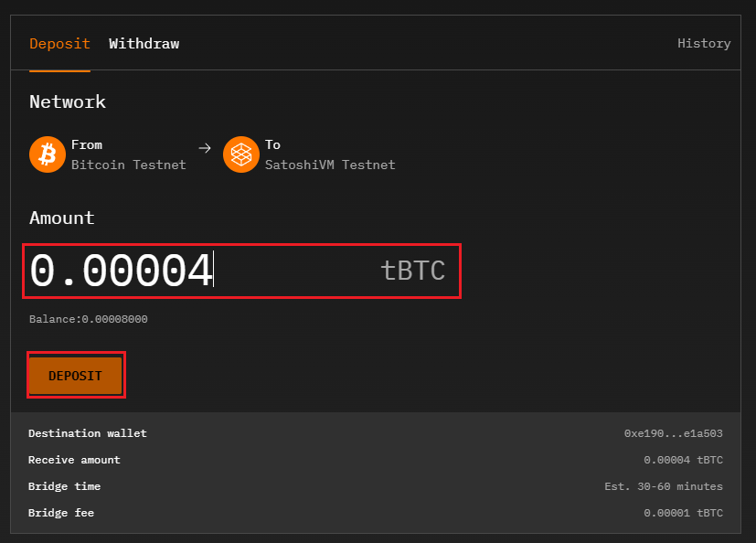
Task: Click the SatoshiVM Testnet logo icon
Action: (241, 154)
